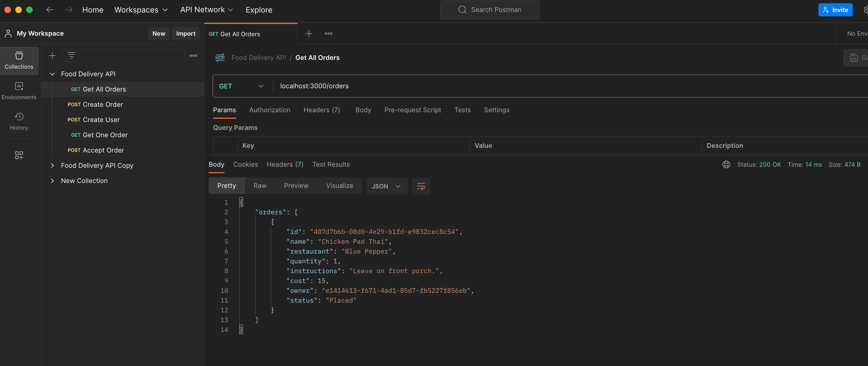Expand the Food Delivery API Copy collection
This screenshot has height=366, width=868.
click(x=52, y=165)
